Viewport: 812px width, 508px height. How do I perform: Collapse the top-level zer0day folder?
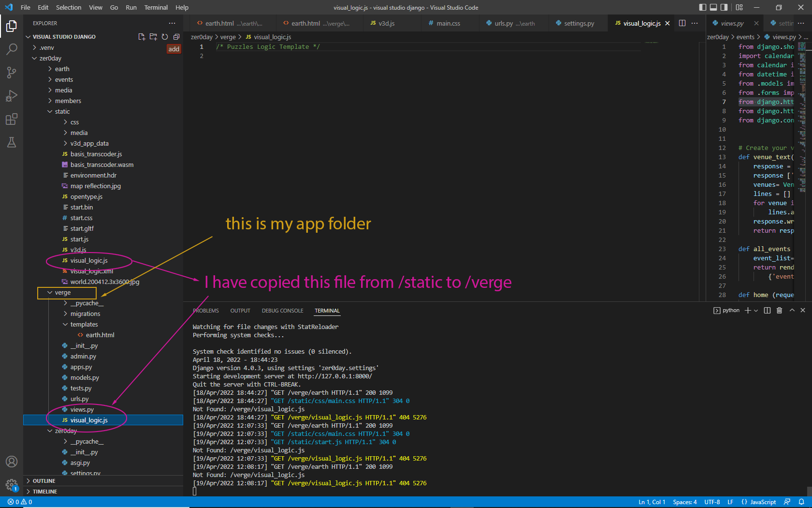tap(50, 58)
